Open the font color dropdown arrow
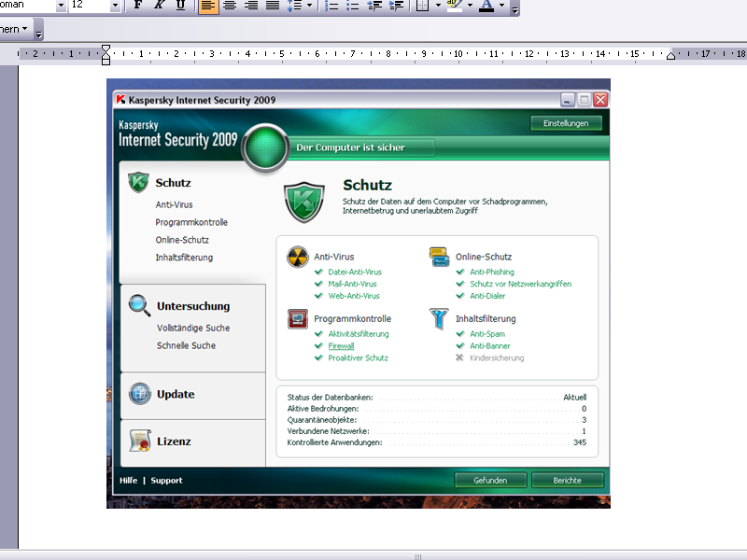This screenshot has height=560, width=747. point(501,6)
